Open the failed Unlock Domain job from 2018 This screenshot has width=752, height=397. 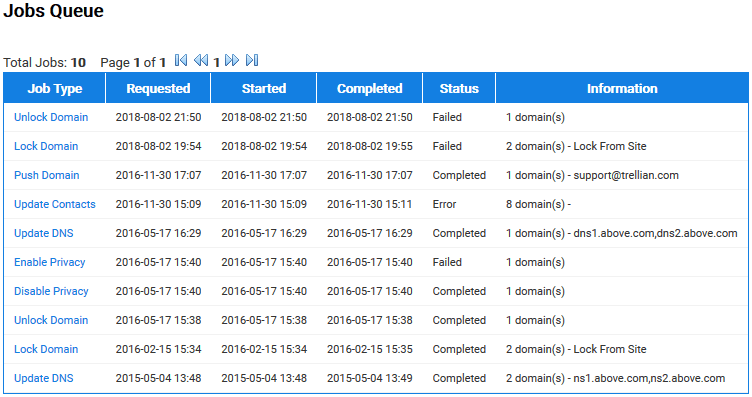51,117
